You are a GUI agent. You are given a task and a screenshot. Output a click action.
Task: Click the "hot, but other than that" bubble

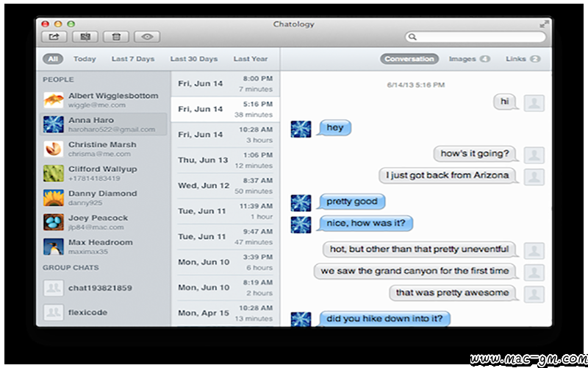click(x=419, y=250)
